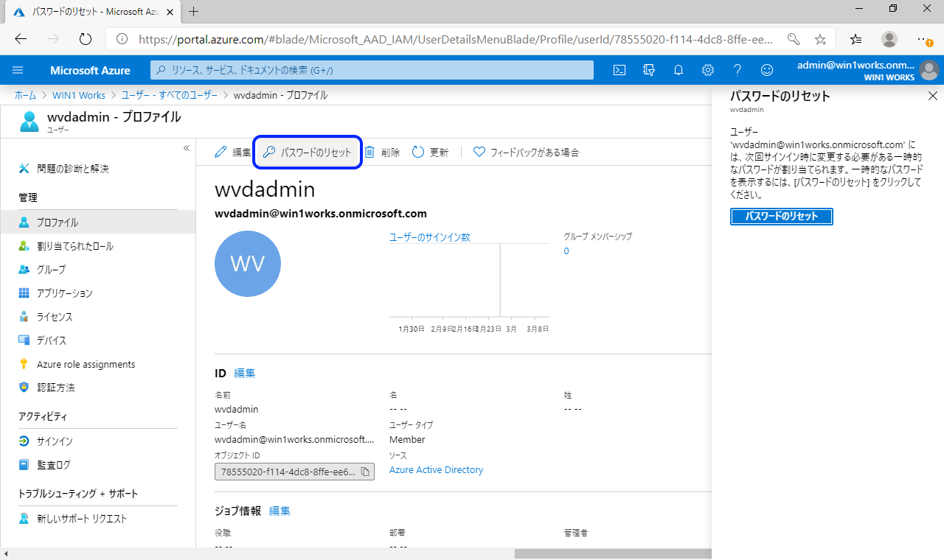
Task: Copy the object ID to clipboard
Action: pyautogui.click(x=365, y=472)
